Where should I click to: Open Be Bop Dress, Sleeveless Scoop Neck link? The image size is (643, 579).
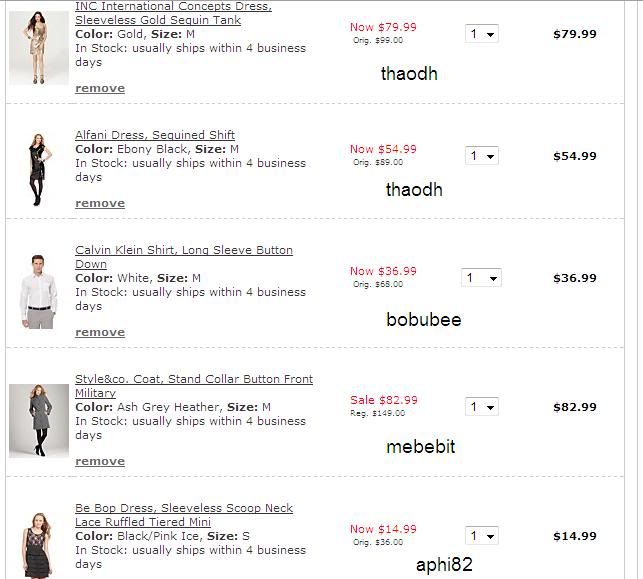[184, 508]
